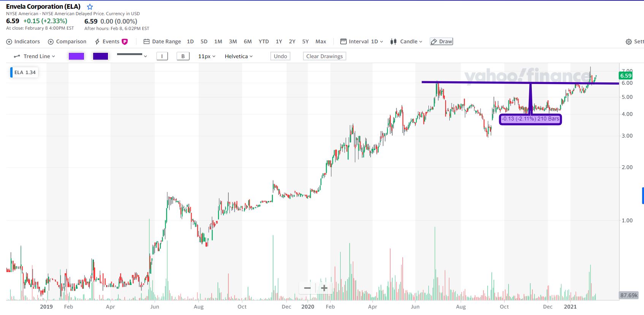Click Clear Drawings button
Screen dimensions: 644x315
(x=325, y=56)
